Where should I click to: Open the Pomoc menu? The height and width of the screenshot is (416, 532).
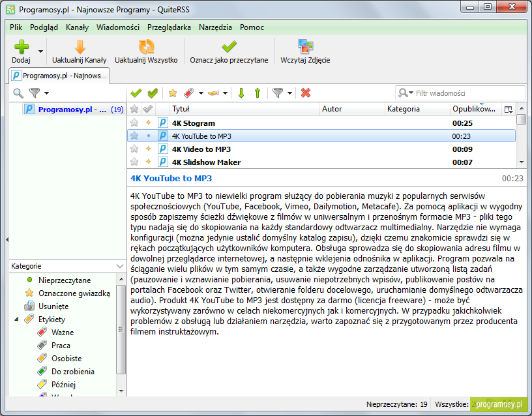(252, 27)
